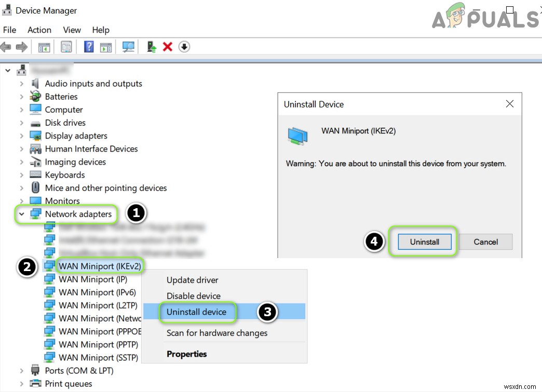Click the Imaging devices camera icon

pos(35,162)
